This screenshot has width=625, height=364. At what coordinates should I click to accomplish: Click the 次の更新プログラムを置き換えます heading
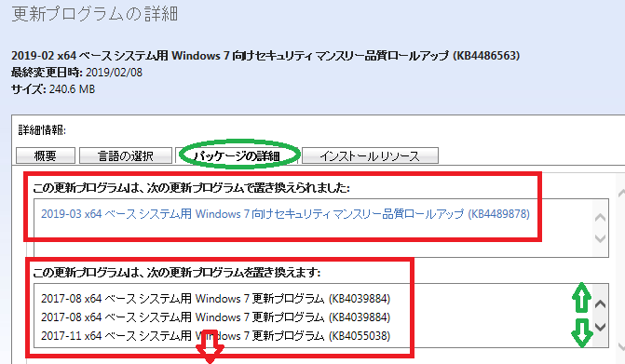tap(177, 273)
